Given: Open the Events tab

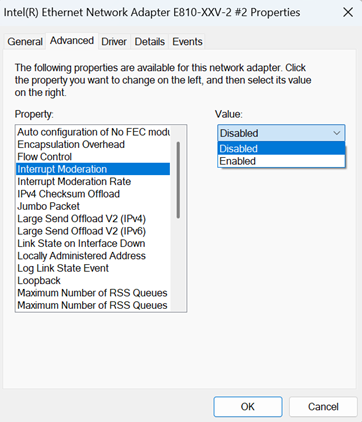Looking at the screenshot, I should tap(187, 42).
